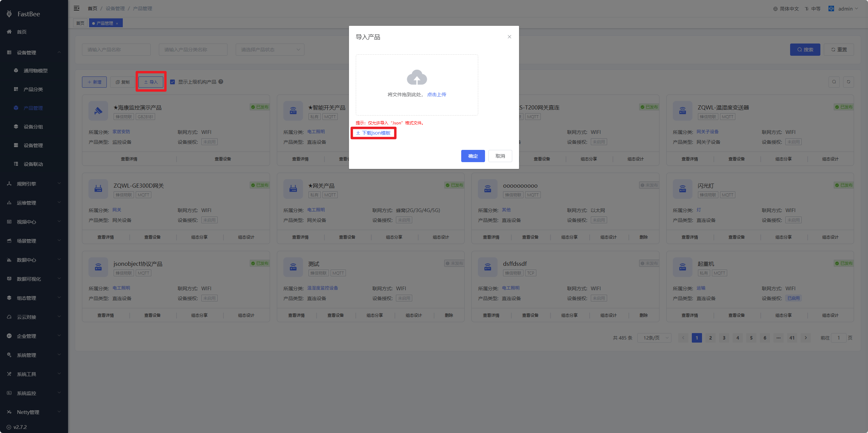Click the 点击上传 link
Image resolution: width=868 pixels, height=433 pixels.
[x=436, y=94]
